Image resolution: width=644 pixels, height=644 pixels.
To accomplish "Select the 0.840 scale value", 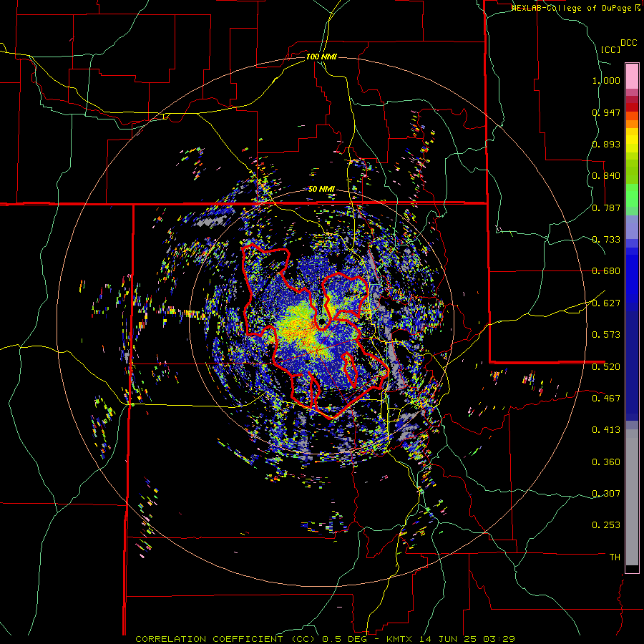I will [606, 176].
